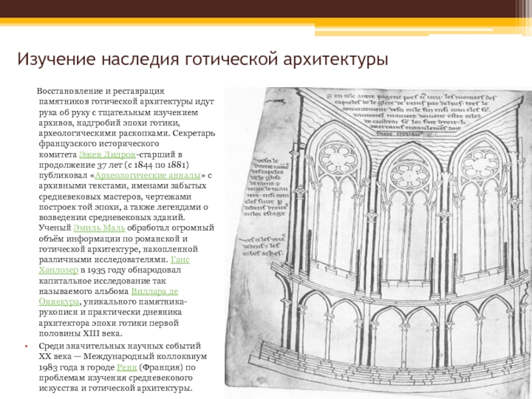This screenshot has height=399, width=532.
Task: Follow the Виллара де Оннекура link
Action: (154, 291)
